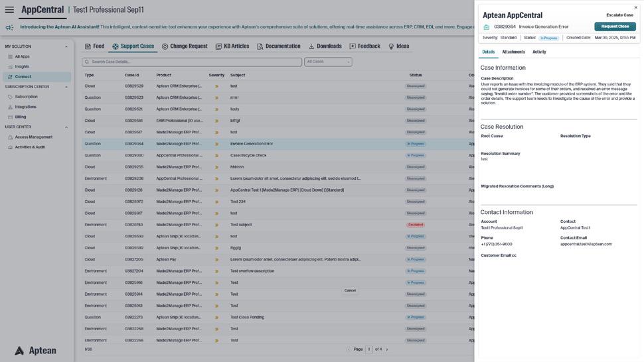Go to next page arrow

coord(387,349)
